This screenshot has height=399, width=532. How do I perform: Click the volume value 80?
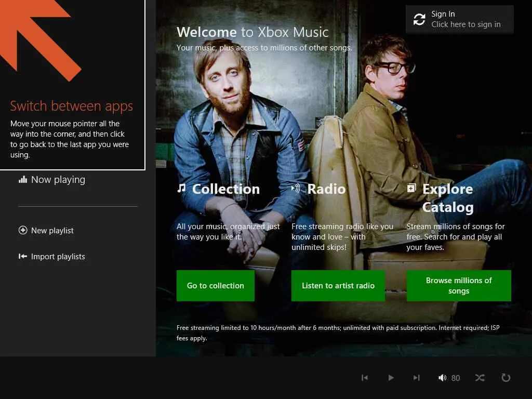click(x=456, y=378)
